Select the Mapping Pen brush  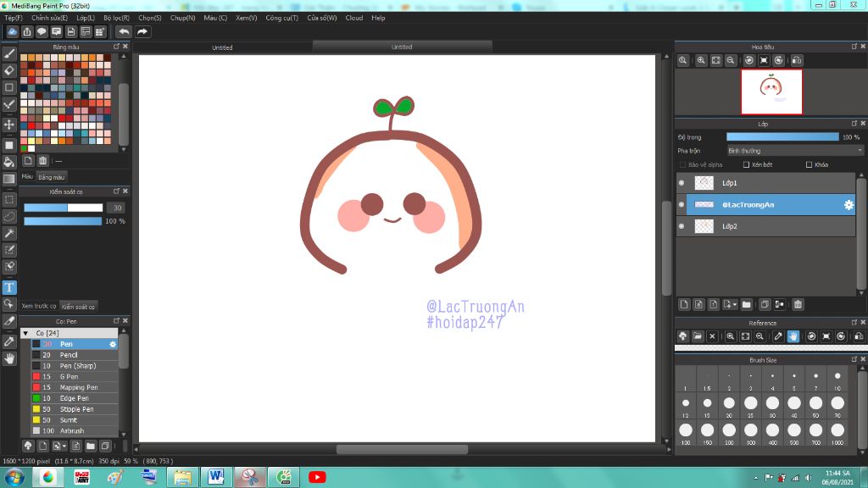point(75,388)
